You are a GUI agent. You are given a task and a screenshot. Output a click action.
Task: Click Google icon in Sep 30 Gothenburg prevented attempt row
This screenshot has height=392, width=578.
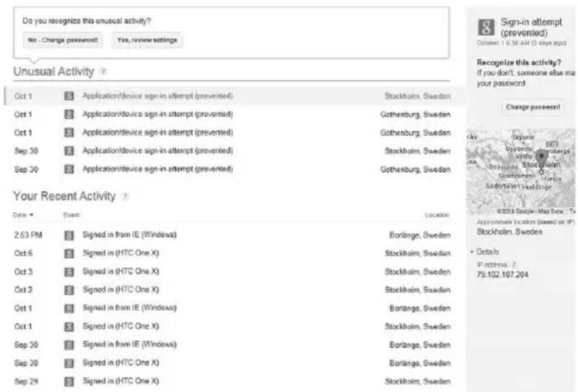tap(69, 170)
